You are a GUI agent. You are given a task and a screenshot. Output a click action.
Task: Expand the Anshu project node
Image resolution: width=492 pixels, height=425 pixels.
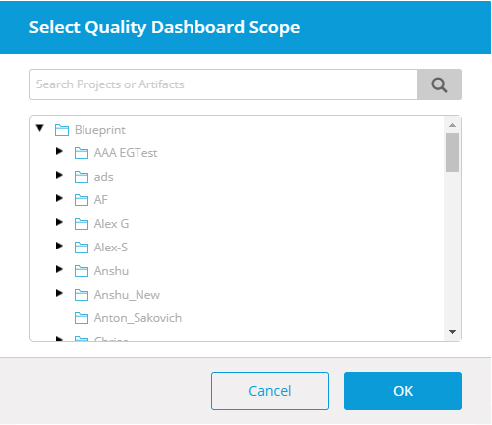coord(59,269)
